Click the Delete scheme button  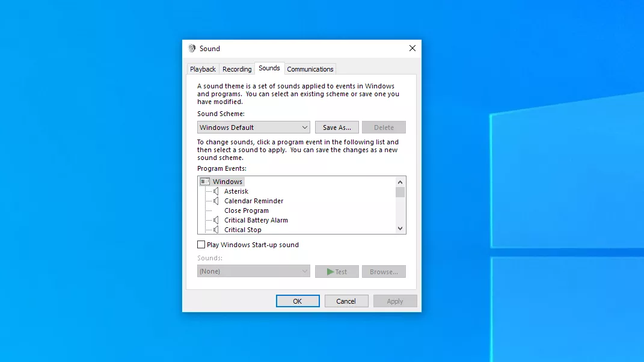(x=384, y=127)
